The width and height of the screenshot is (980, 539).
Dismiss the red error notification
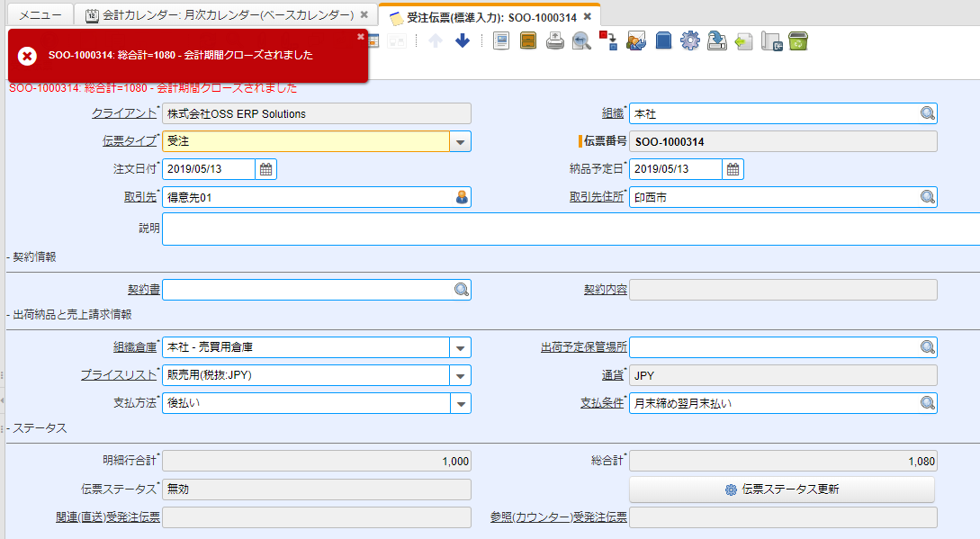(x=361, y=37)
